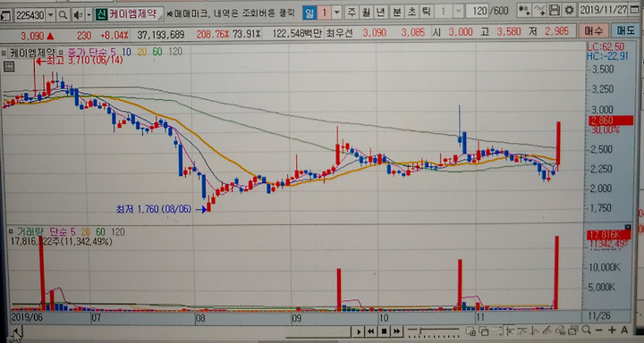Close the volume panel with small X
The width and height of the screenshot is (644, 343).
(628, 227)
